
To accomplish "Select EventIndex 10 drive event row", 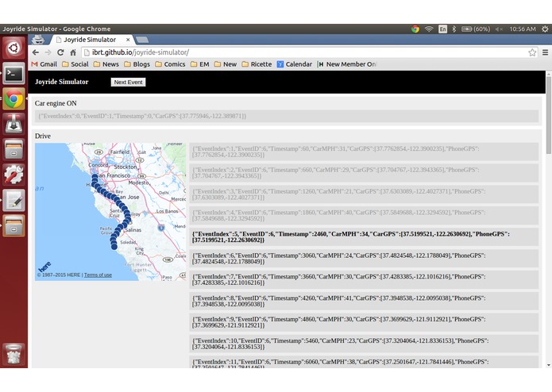I will click(x=364, y=344).
